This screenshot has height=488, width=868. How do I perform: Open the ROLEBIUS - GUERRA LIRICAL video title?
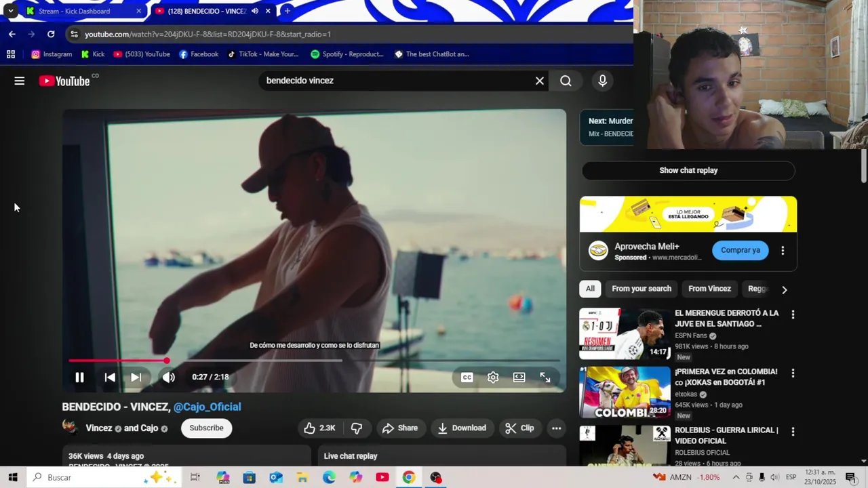tap(726, 435)
